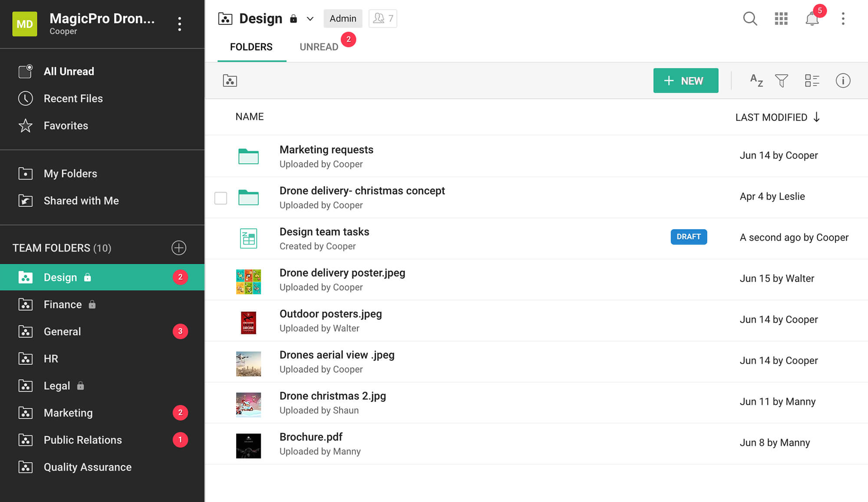Select the Marketing team folder
Image resolution: width=868 pixels, height=502 pixels.
point(68,413)
